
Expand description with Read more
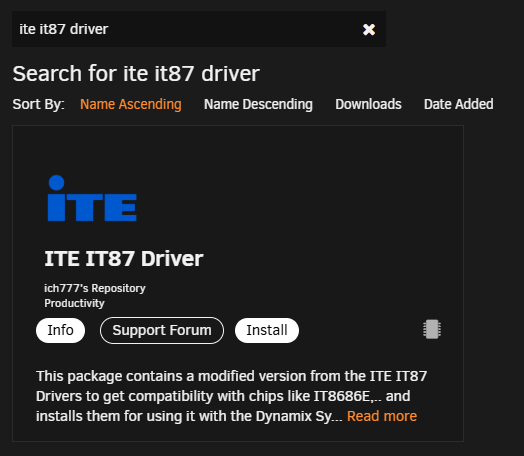[x=382, y=416]
